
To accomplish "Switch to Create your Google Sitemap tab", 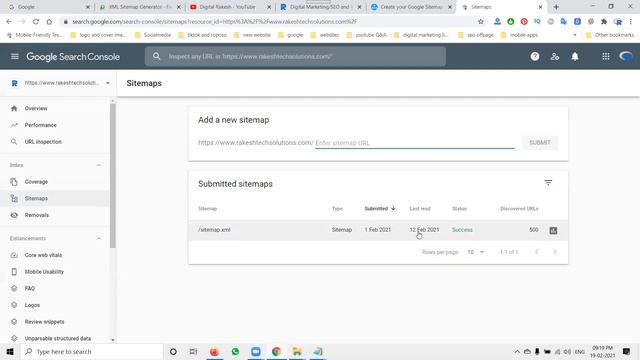I will pyautogui.click(x=410, y=7).
